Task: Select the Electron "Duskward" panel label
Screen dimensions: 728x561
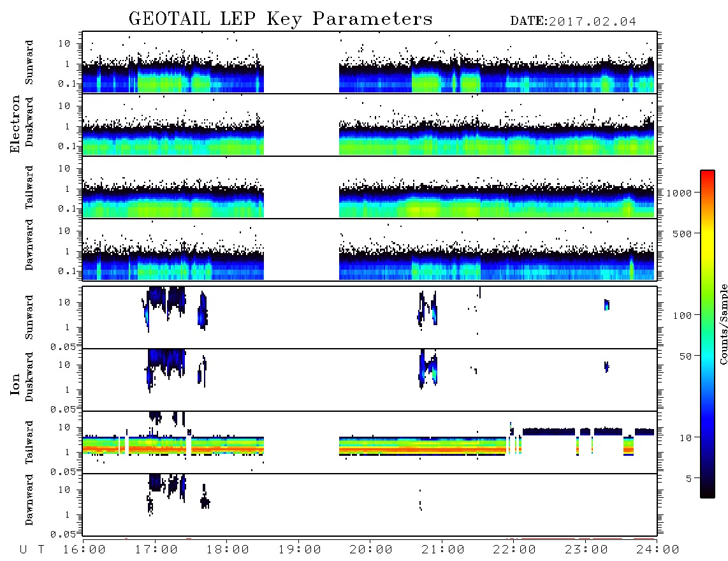Action: [29, 122]
